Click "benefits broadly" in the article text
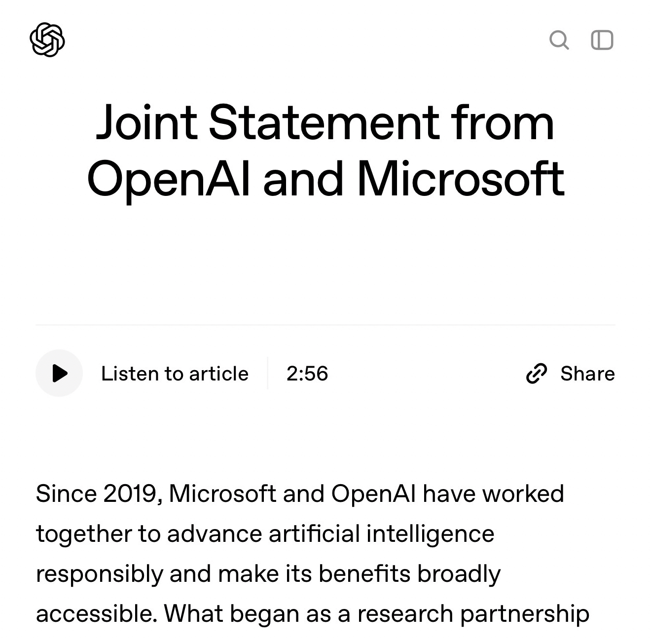The image size is (651, 644). coord(409,574)
